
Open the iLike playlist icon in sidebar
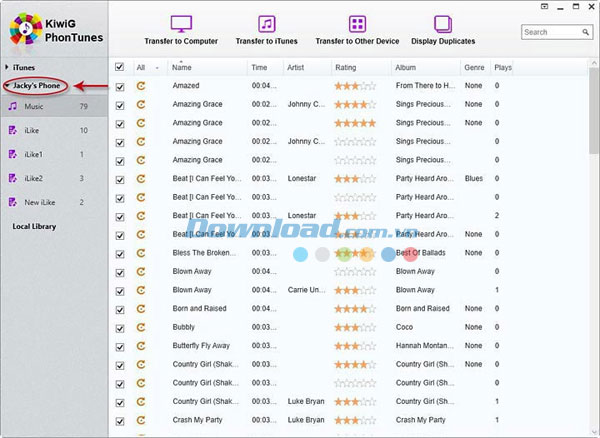(x=13, y=130)
